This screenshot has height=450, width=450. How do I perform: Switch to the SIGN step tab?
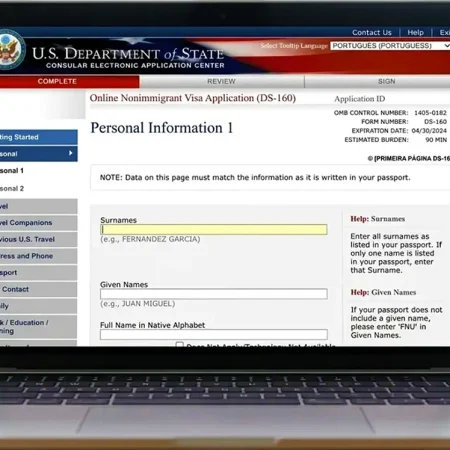tap(377, 81)
